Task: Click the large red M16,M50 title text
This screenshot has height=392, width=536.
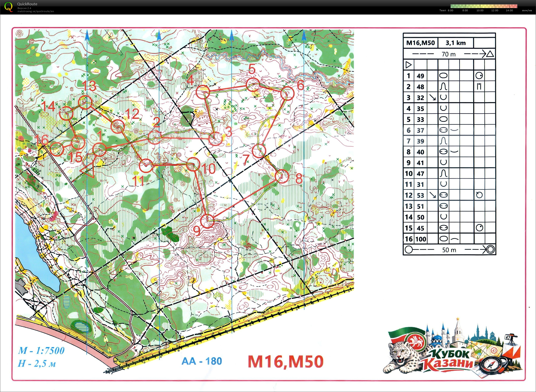Action: (x=285, y=362)
